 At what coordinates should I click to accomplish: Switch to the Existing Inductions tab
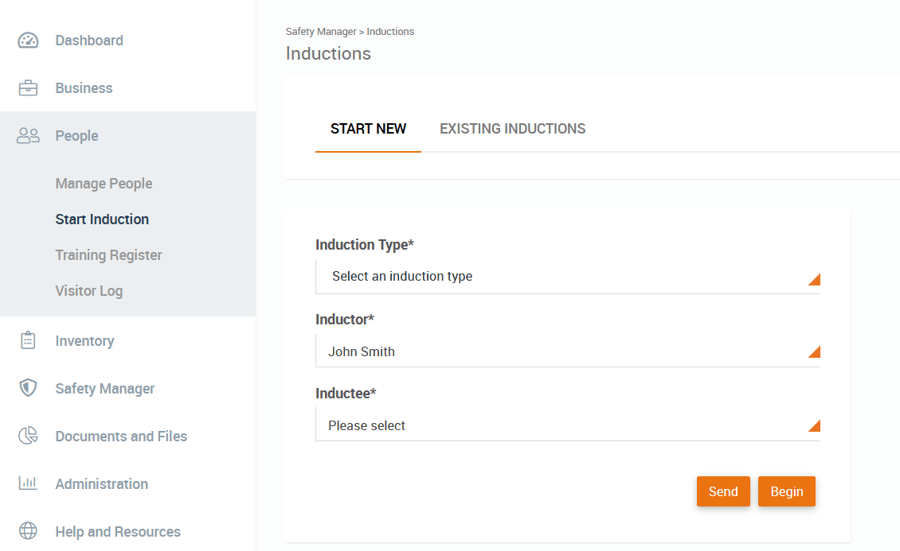[512, 129]
